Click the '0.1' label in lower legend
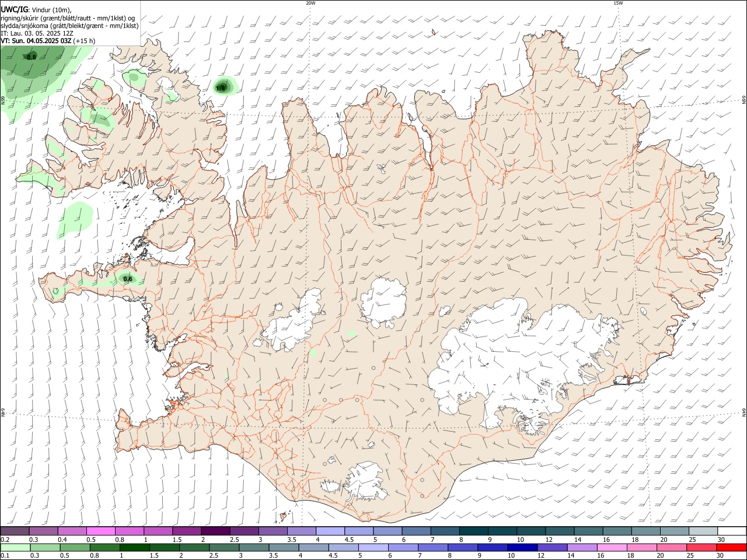747x560 pixels. [x=5, y=555]
